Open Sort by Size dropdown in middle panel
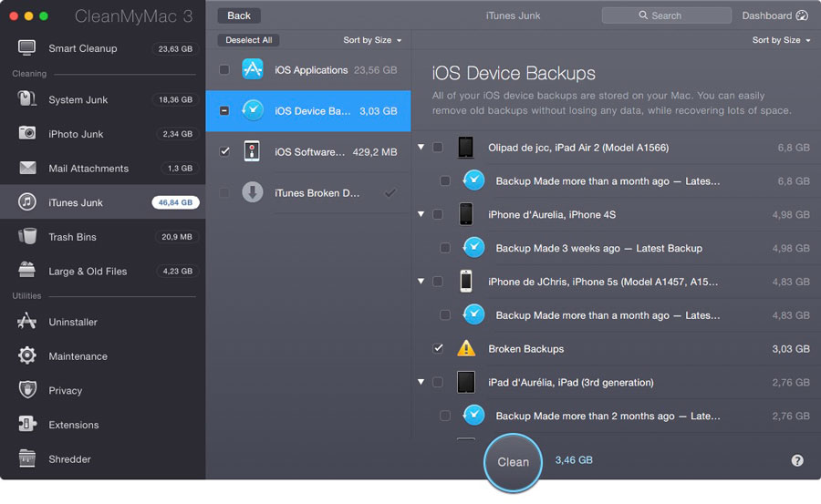 point(372,40)
